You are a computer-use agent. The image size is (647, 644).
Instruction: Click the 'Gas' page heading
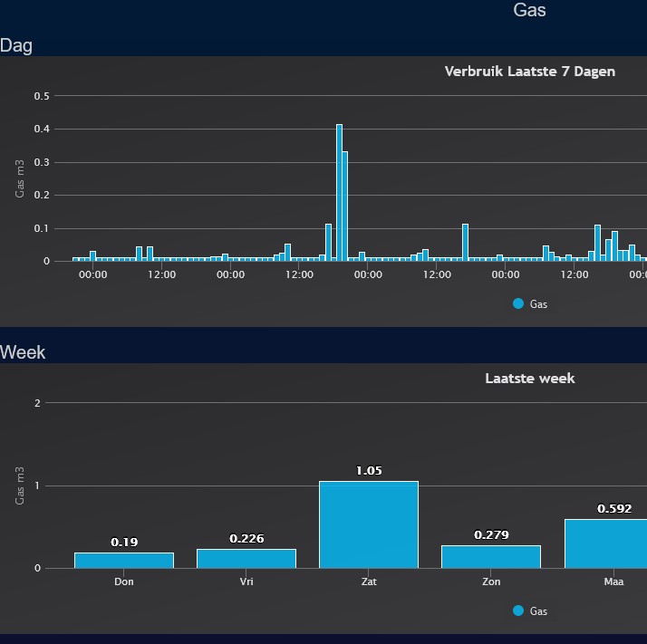(x=529, y=10)
